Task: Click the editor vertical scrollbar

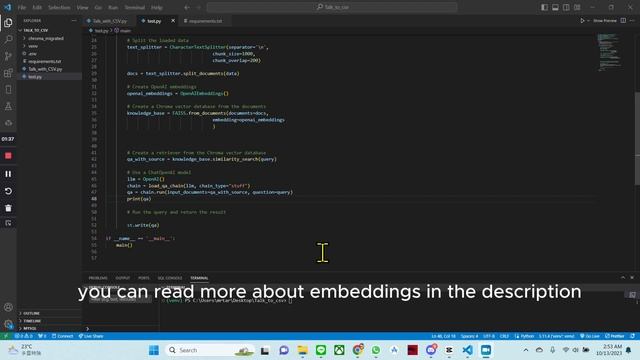Action: pyautogui.click(x=637, y=138)
